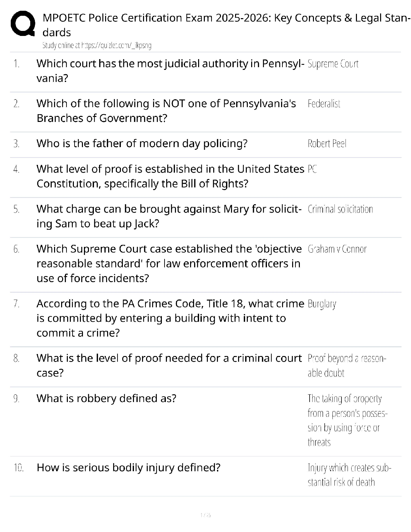Select the Bill of Rights proof question

click(170, 176)
